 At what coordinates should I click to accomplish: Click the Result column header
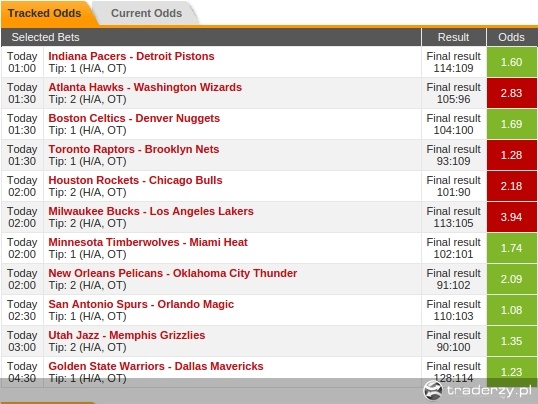pos(453,37)
